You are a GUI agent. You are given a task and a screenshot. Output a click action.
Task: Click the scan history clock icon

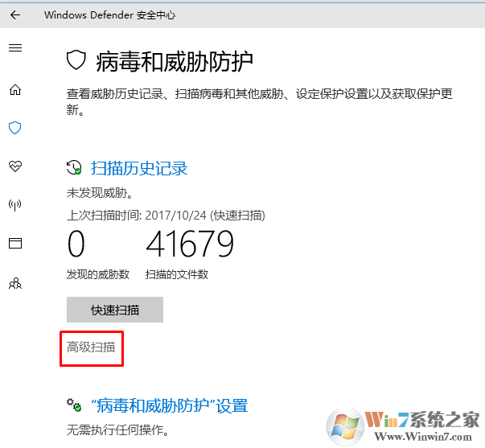tap(74, 167)
